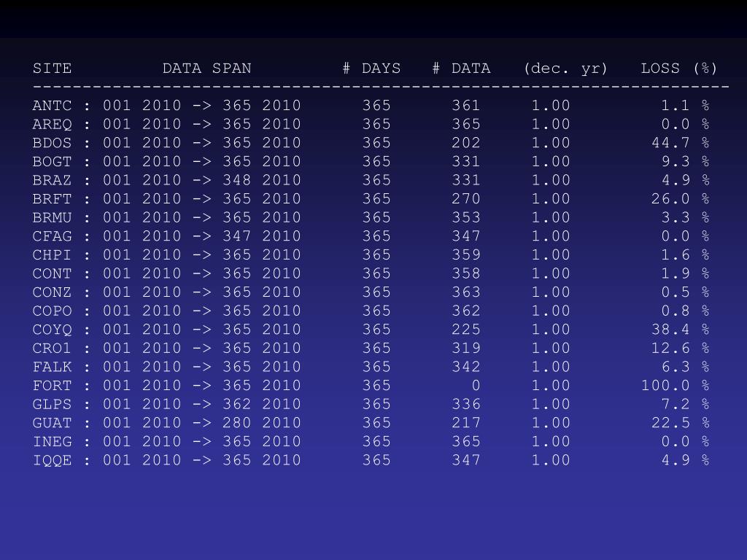This screenshot has height=560, width=747.
Task: Click the DATA SPAN column header
Action: tap(206, 68)
